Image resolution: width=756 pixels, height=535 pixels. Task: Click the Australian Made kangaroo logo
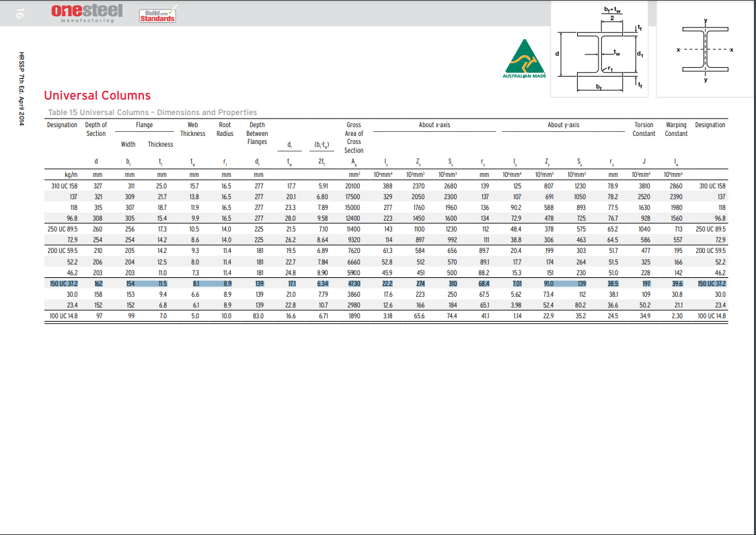524,59
